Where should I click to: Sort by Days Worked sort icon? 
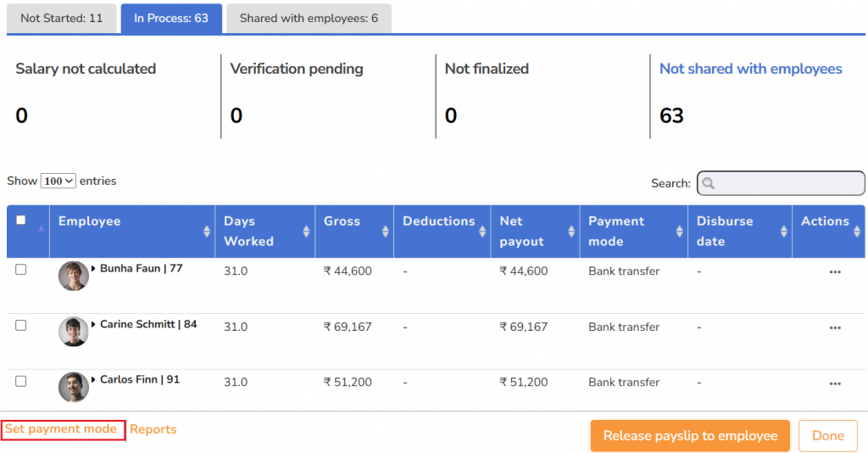[306, 232]
